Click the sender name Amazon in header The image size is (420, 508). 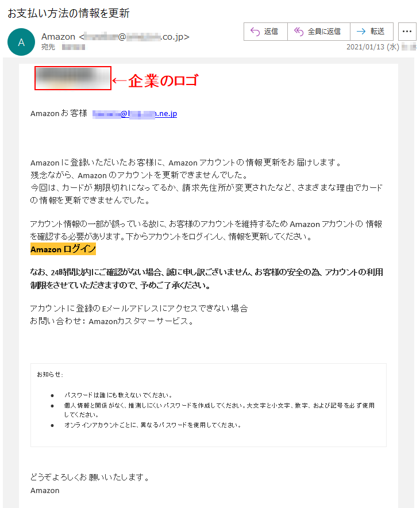tap(58, 37)
